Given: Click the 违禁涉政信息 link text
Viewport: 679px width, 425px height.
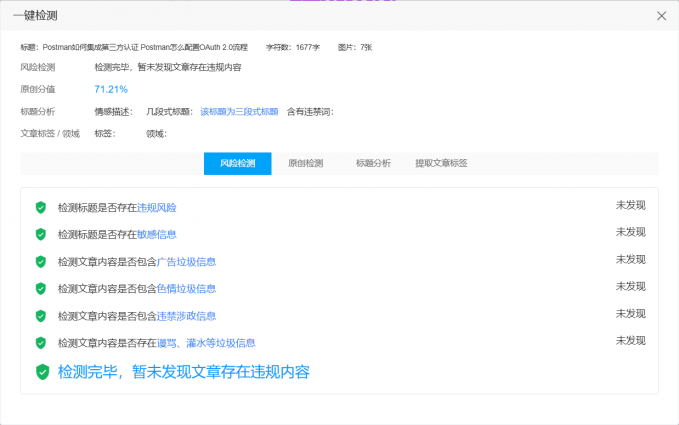Looking at the screenshot, I should pos(186,316).
